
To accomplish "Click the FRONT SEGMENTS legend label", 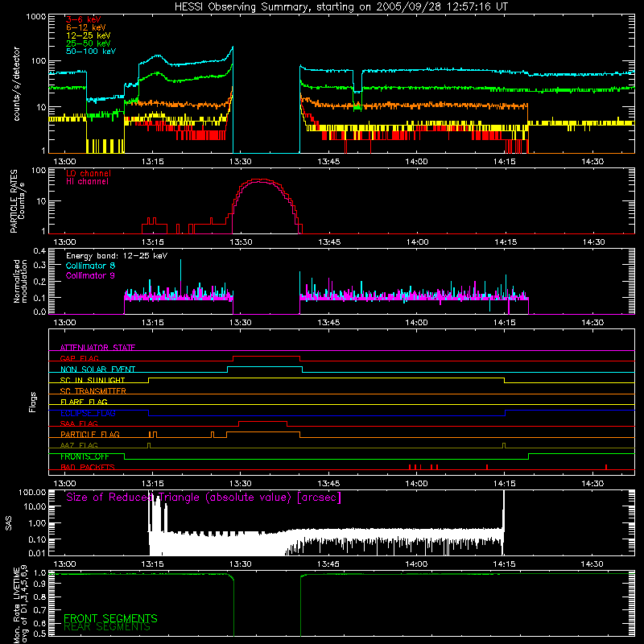I will point(110,618).
